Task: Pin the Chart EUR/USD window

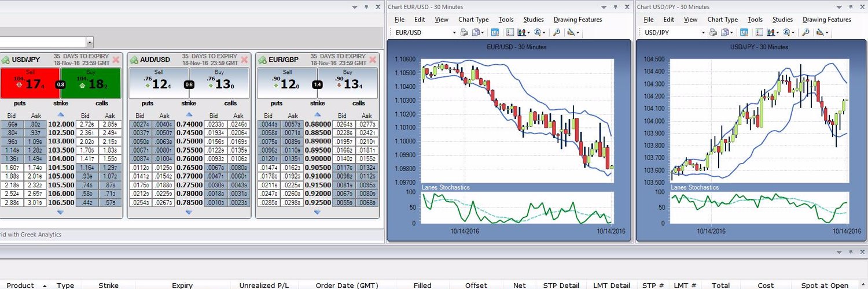Action: tap(616, 7)
